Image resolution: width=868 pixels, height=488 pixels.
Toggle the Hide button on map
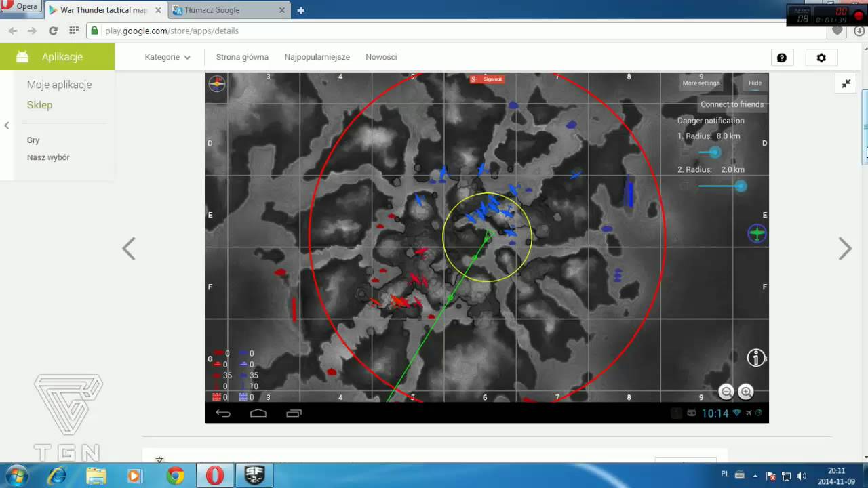pos(755,83)
